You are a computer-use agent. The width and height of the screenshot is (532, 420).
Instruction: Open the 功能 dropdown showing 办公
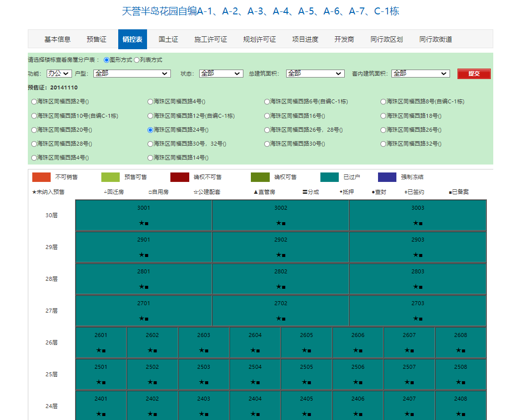[59, 73]
